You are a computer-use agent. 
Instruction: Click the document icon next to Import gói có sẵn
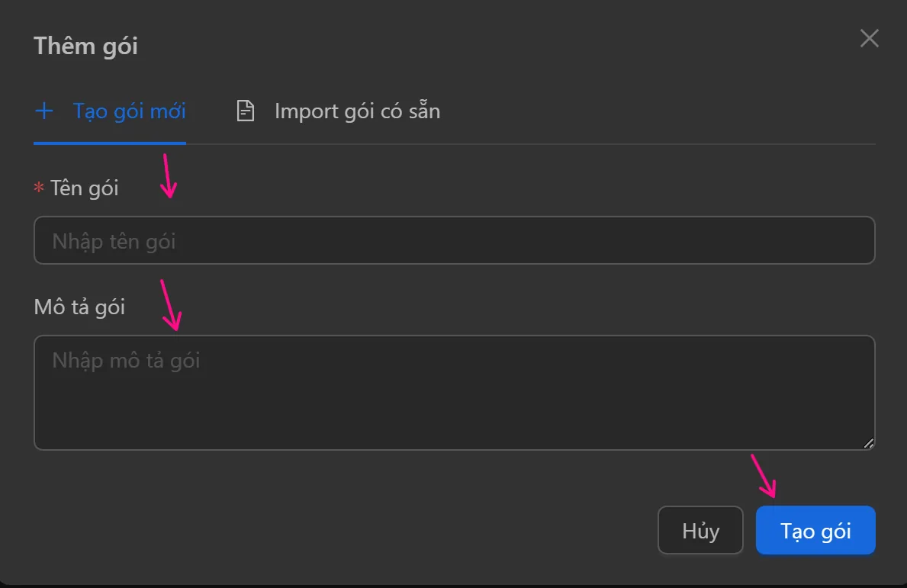coord(244,111)
